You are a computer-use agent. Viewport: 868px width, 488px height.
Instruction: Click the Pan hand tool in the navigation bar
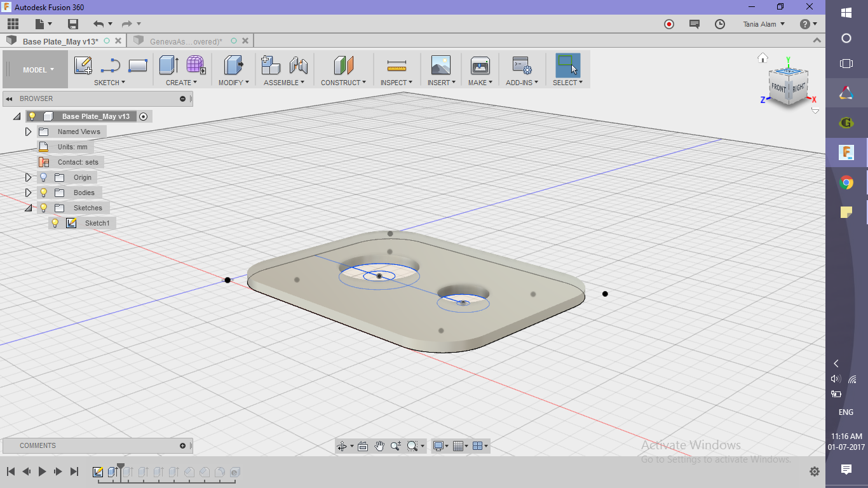(379, 446)
